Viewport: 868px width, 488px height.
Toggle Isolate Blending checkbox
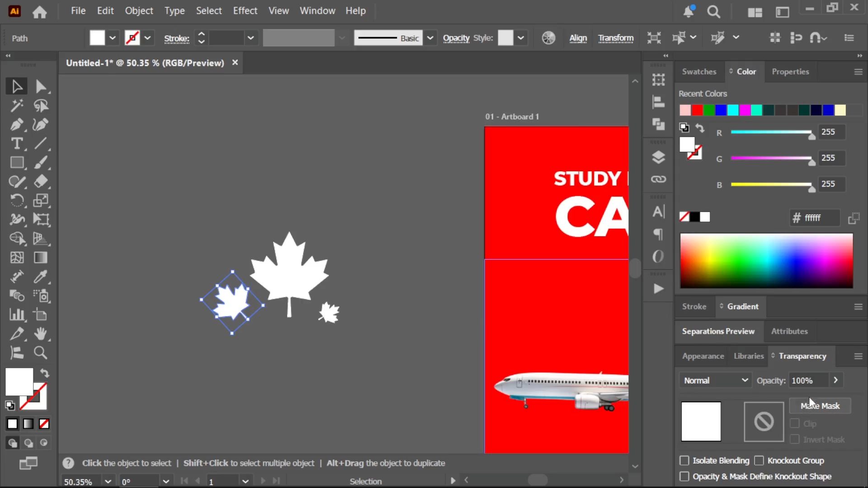point(684,460)
